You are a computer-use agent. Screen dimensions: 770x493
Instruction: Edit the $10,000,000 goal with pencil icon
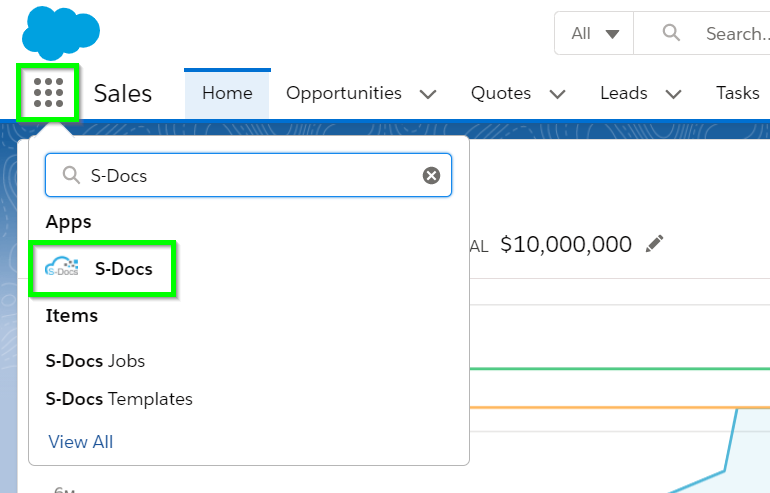[x=654, y=244]
